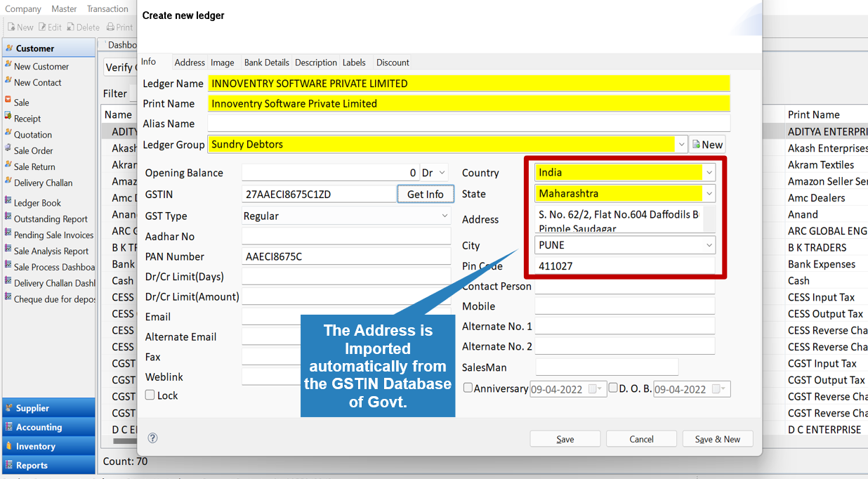This screenshot has width=868, height=479.
Task: Open the Master menu
Action: pos(64,9)
